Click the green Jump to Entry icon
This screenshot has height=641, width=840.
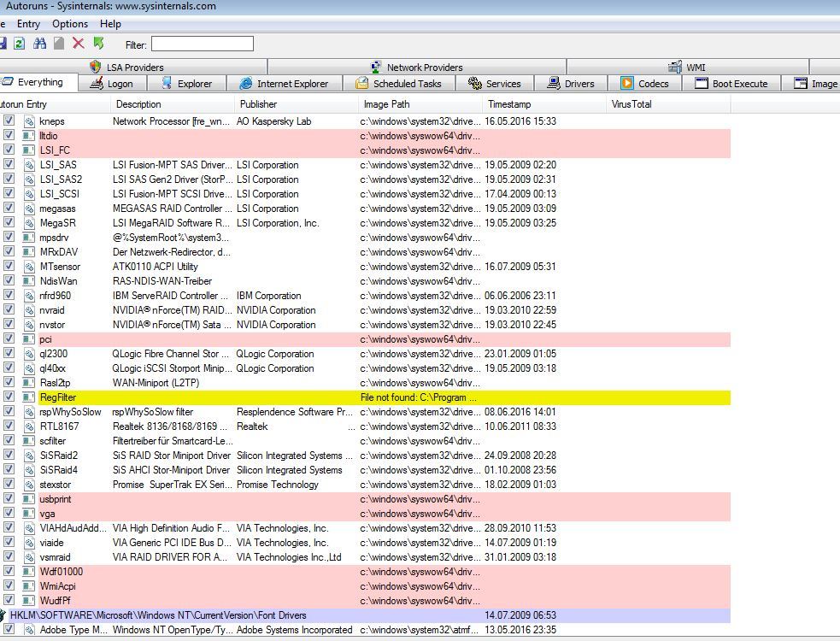coord(98,44)
